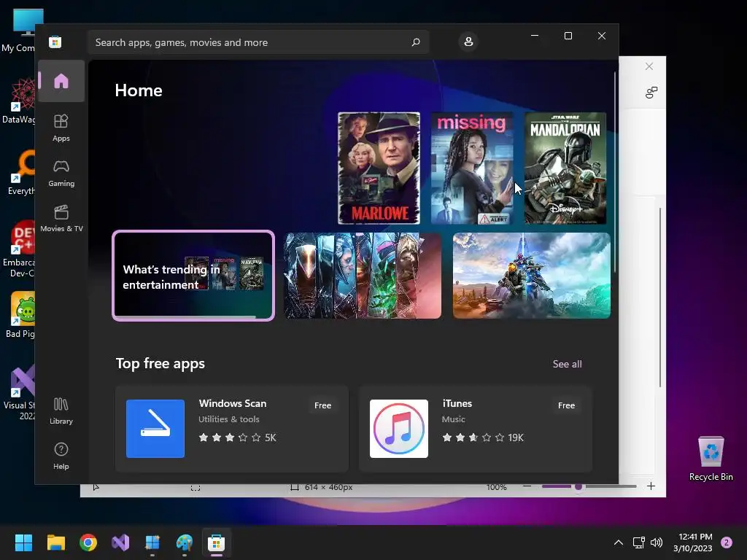Click the Windows Scan app icon
The height and width of the screenshot is (560, 747).
pos(155,429)
